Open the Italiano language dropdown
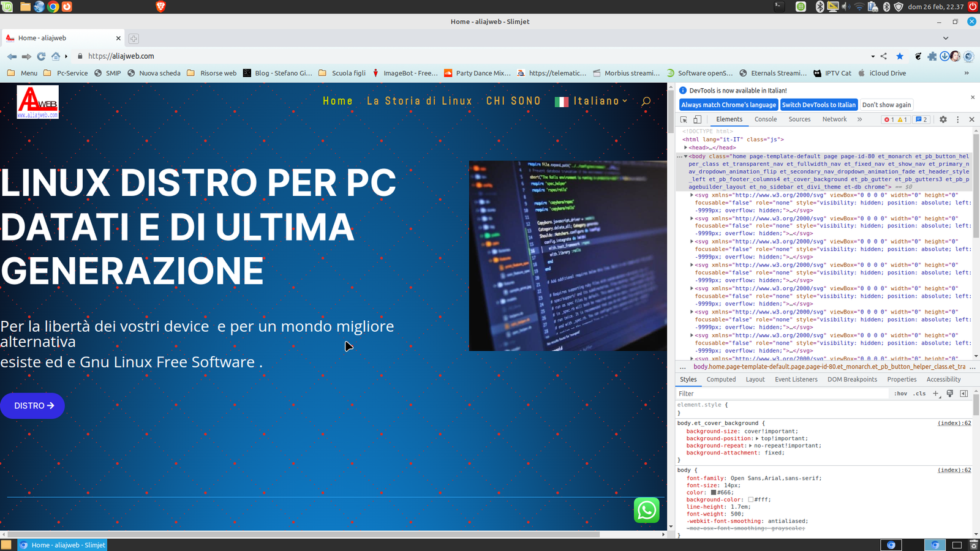This screenshot has height=551, width=980. (592, 101)
